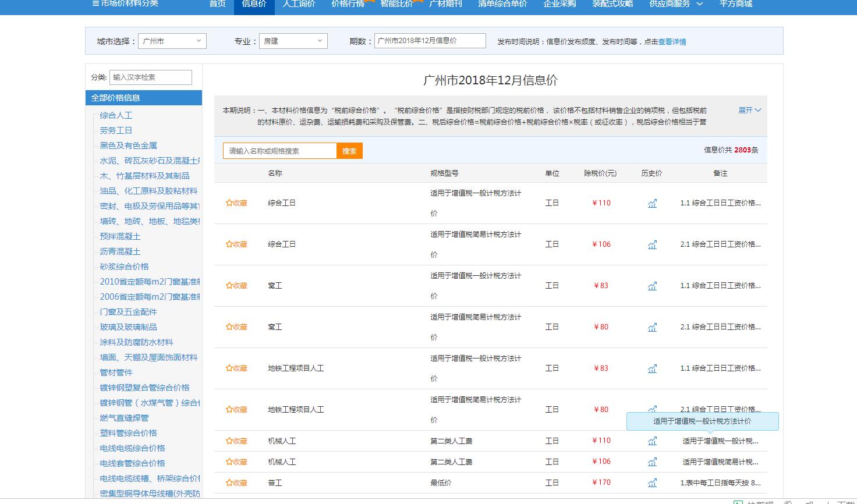Click the 除税价(元) column header
This screenshot has height=504, width=857.
click(x=600, y=173)
